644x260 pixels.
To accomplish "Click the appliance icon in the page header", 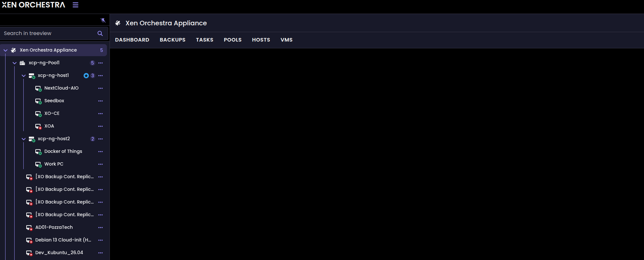I will pyautogui.click(x=118, y=23).
